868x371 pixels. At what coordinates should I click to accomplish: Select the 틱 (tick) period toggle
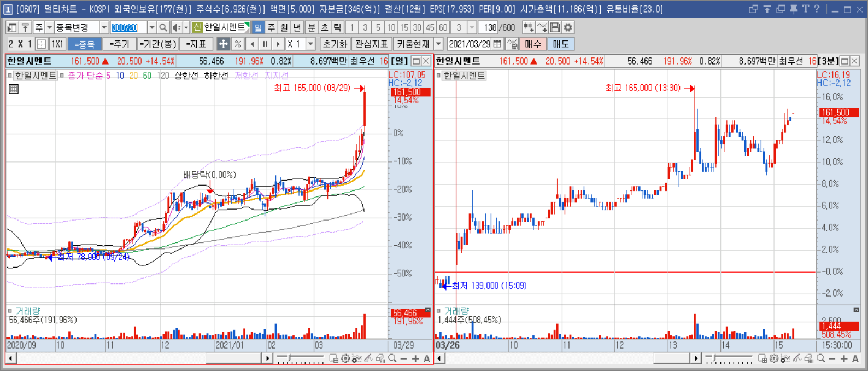click(337, 27)
